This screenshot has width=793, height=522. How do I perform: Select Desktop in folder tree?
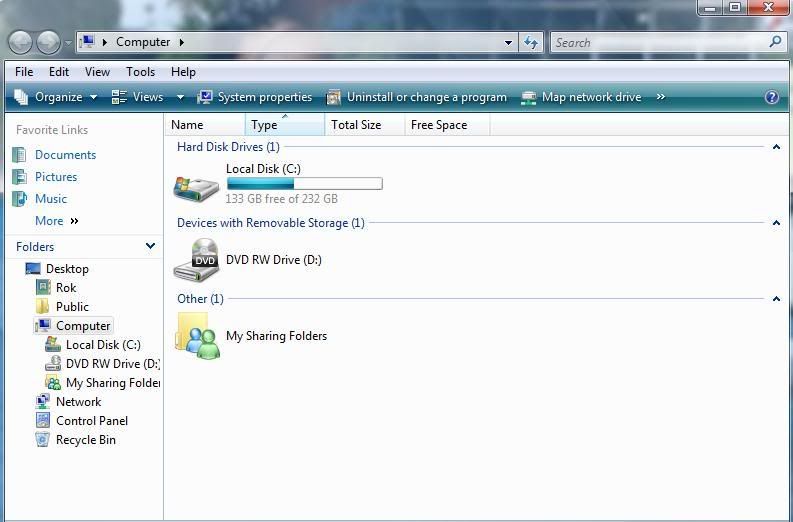67,269
